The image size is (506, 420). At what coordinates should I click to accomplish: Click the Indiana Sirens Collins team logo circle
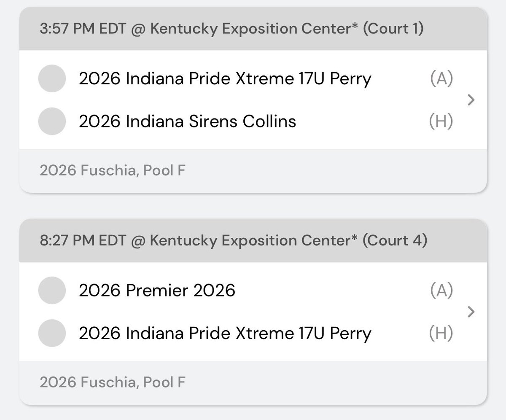tap(52, 121)
